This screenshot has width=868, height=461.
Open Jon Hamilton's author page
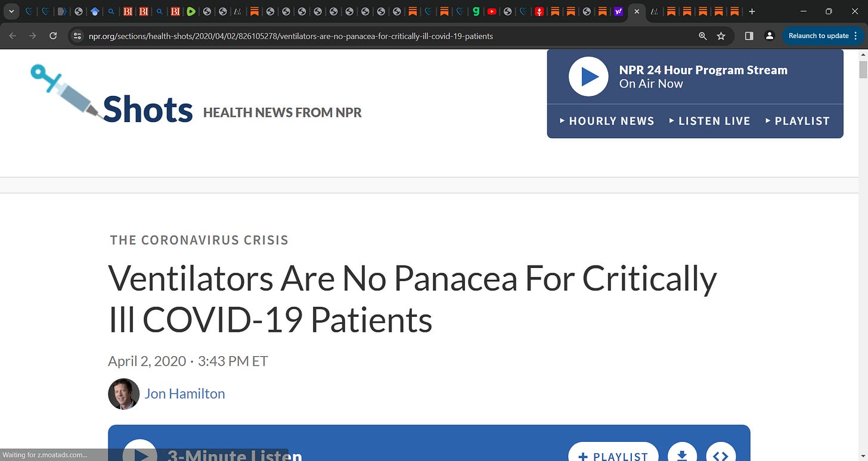click(185, 394)
